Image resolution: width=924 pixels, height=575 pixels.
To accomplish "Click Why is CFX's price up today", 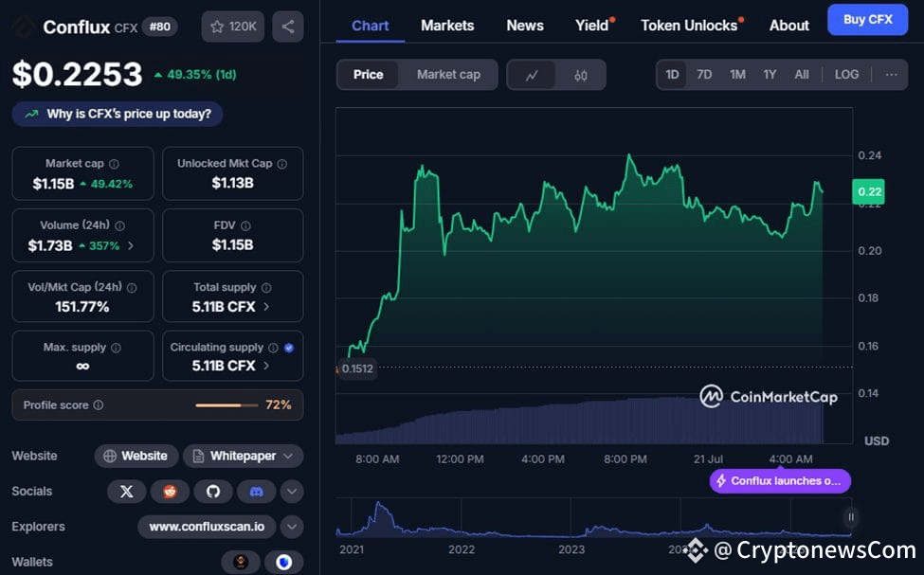I will coord(118,114).
